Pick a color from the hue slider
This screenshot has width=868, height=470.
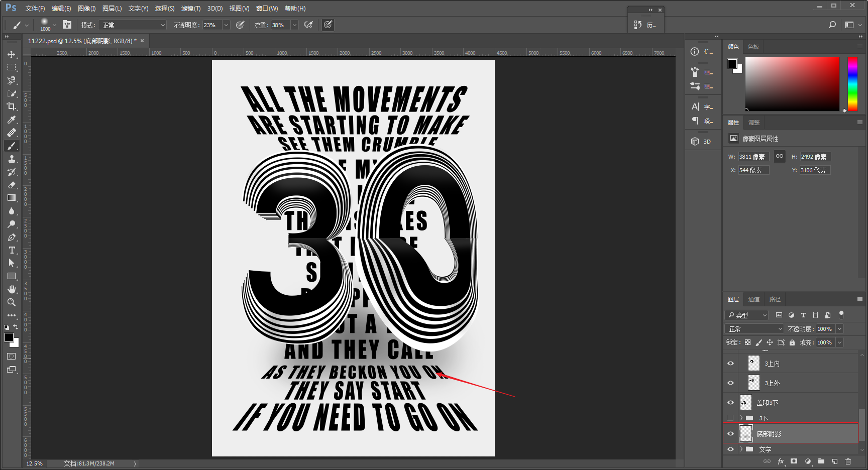pyautogui.click(x=852, y=84)
